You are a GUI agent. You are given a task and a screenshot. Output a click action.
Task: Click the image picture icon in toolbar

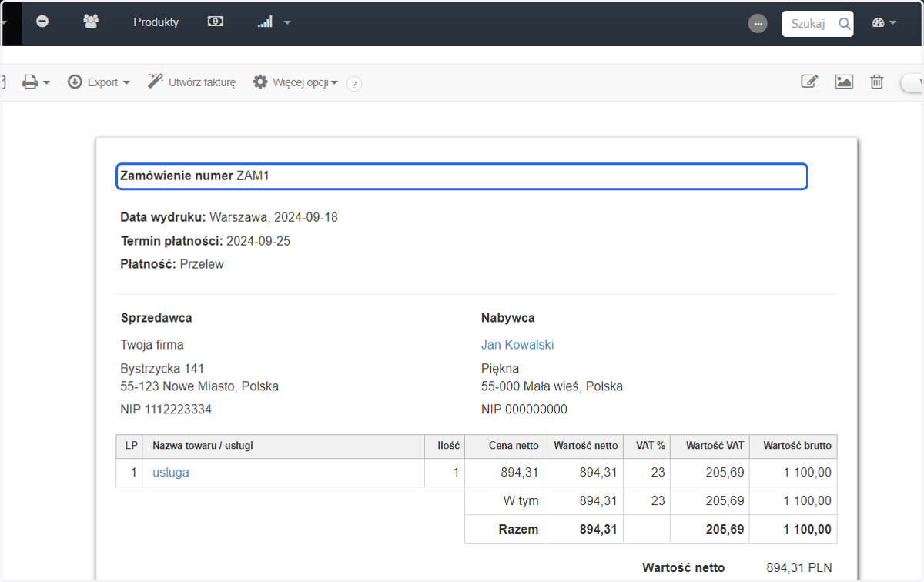pyautogui.click(x=844, y=82)
